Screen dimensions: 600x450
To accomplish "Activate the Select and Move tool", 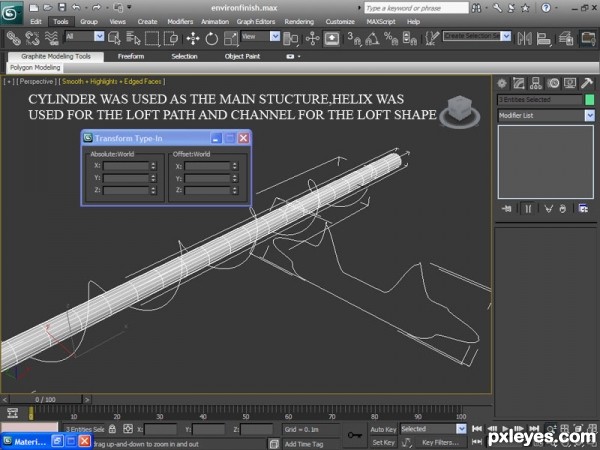I will point(193,38).
